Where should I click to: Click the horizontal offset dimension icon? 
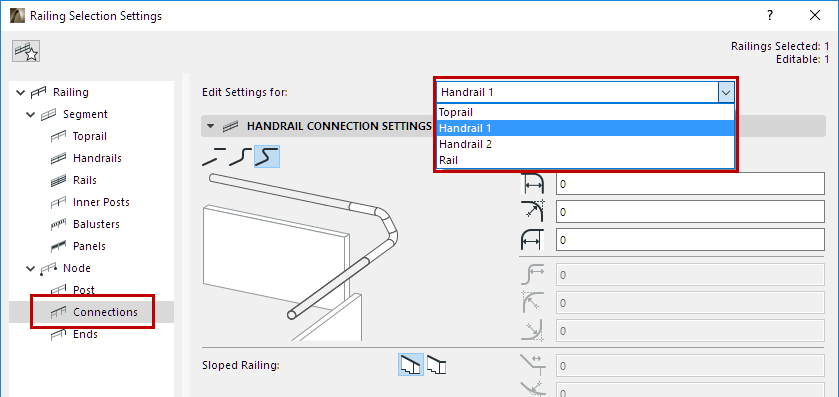pyautogui.click(x=532, y=184)
